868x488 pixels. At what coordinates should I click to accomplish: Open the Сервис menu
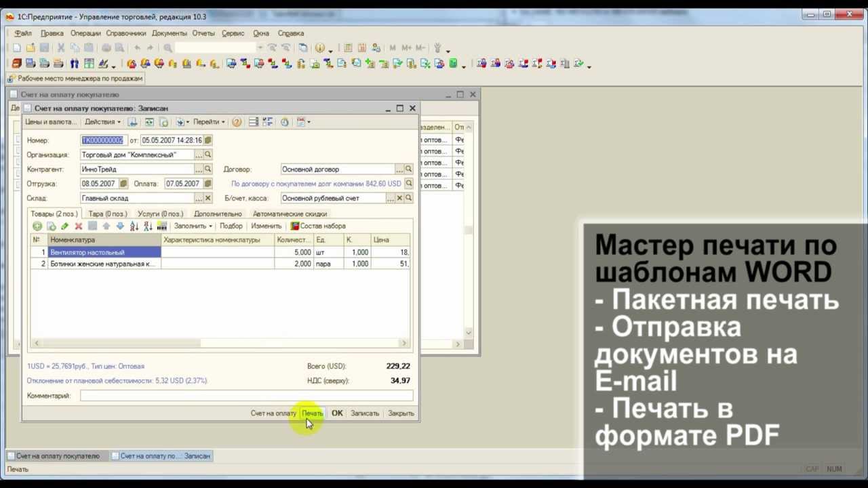[233, 33]
